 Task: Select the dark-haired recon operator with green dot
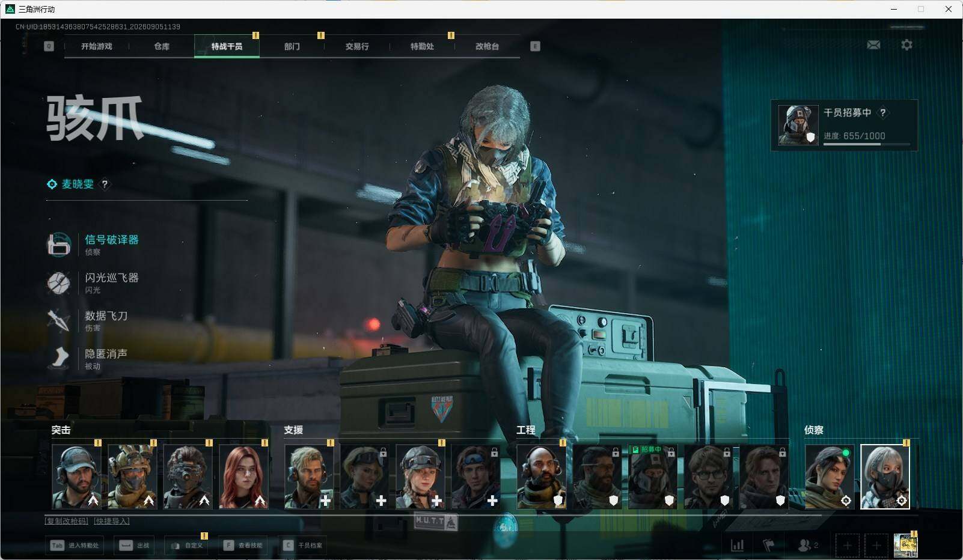[830, 477]
